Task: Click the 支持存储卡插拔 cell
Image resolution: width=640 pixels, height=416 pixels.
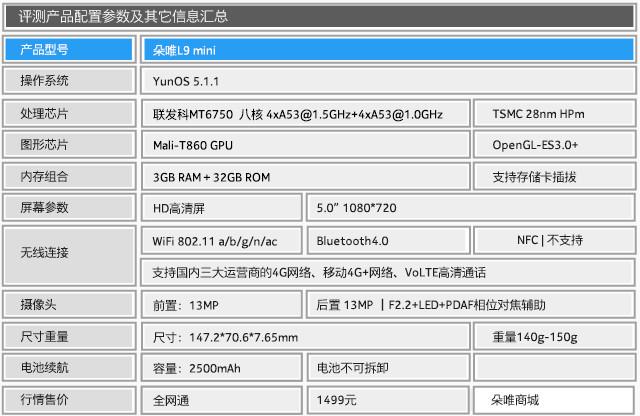Action: (x=554, y=177)
